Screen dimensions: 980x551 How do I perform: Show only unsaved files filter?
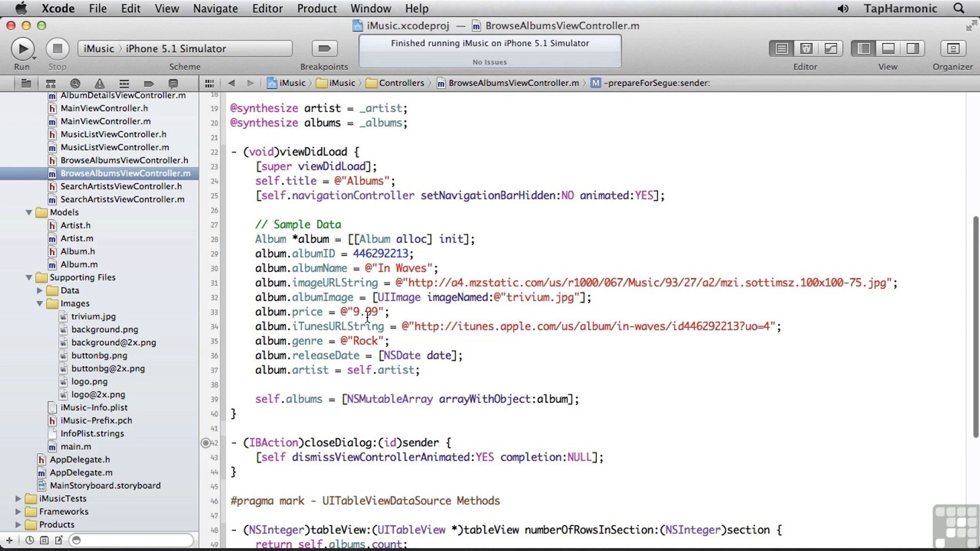coord(59,540)
